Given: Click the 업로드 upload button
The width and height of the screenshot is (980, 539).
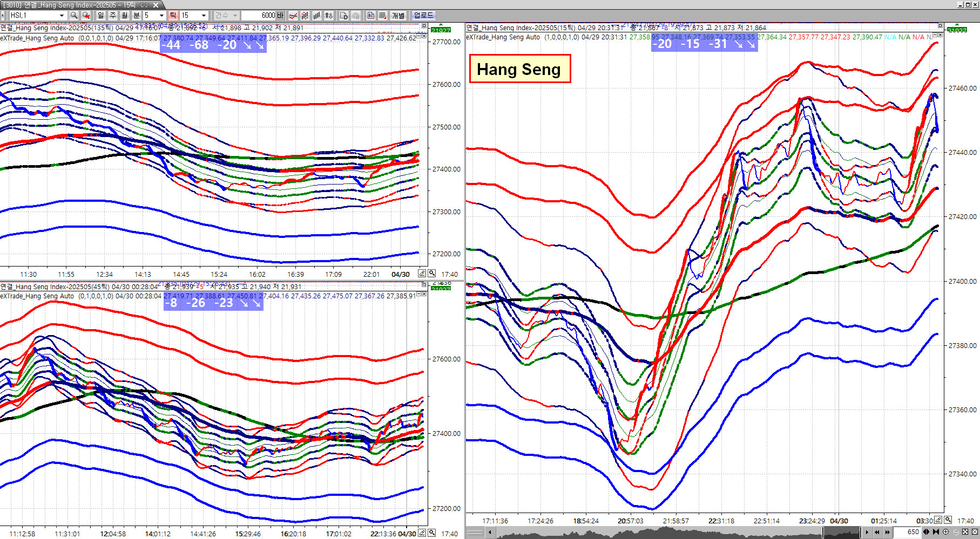Looking at the screenshot, I should click(x=424, y=16).
